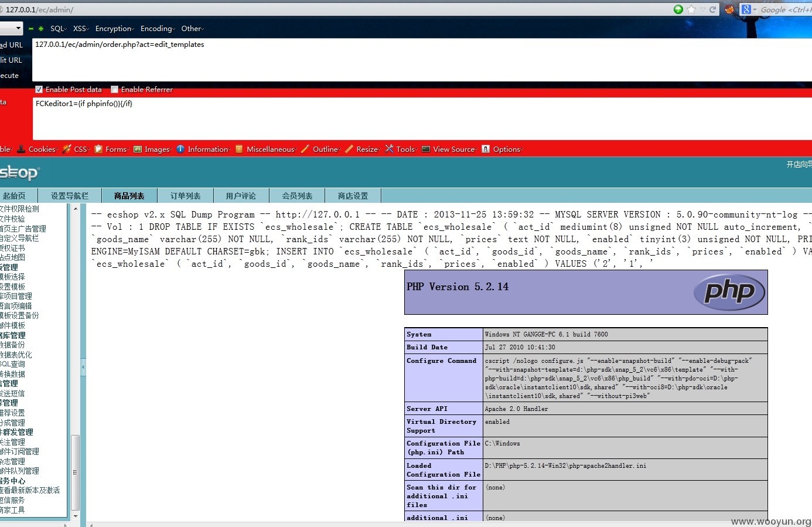Click the Outline pen icon
Screen dimensions: 812x527
(x=305, y=149)
